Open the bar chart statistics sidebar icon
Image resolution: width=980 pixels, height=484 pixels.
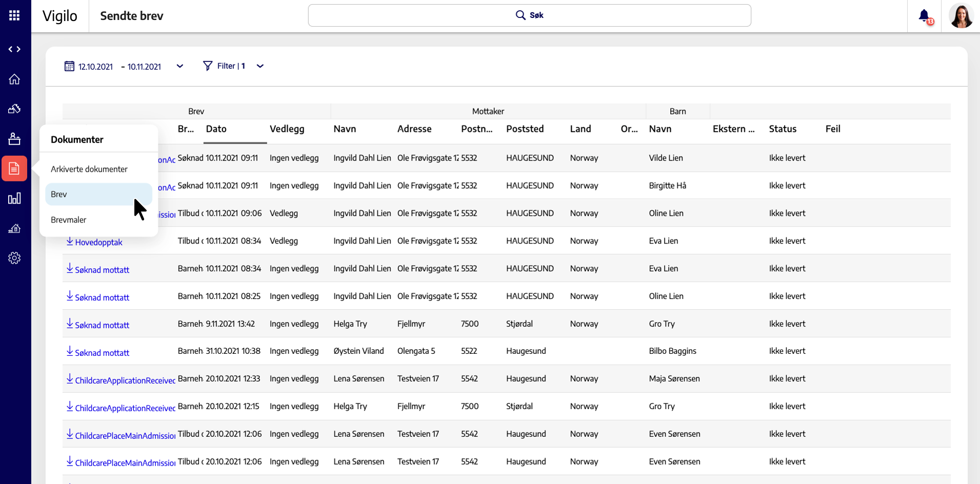[x=14, y=198]
